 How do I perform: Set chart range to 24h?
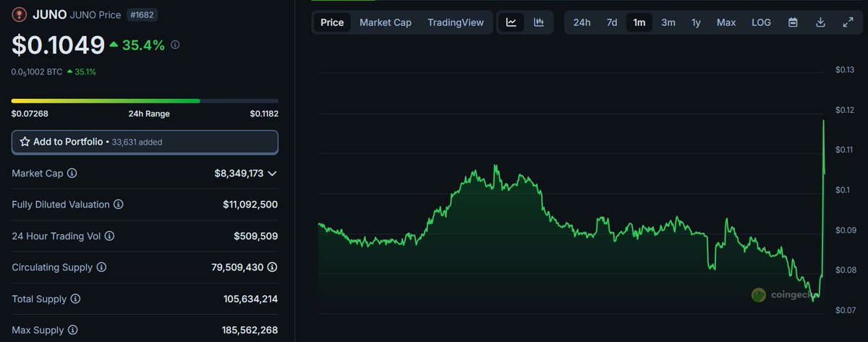[x=582, y=22]
